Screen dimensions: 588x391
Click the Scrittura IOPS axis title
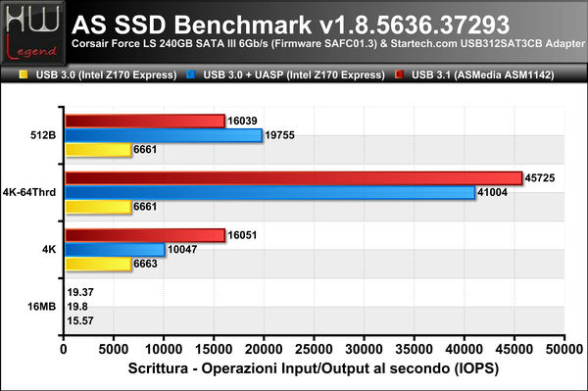[314, 368]
